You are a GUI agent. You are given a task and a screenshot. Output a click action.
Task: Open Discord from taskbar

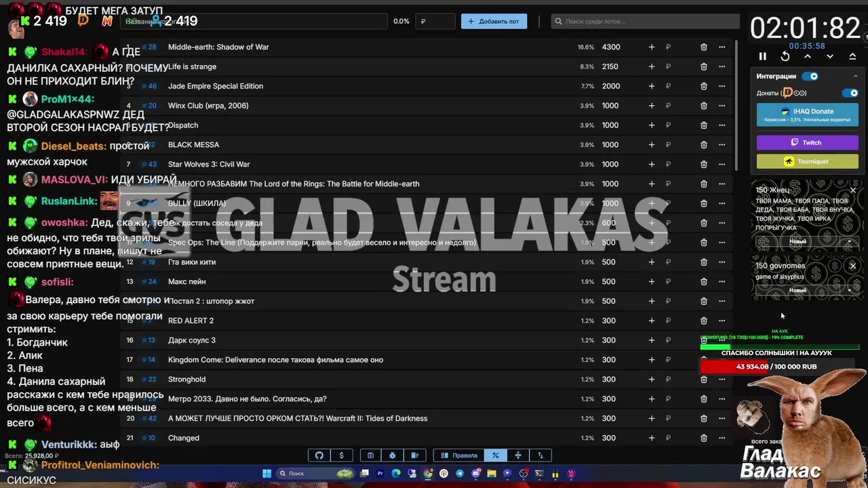click(x=475, y=474)
